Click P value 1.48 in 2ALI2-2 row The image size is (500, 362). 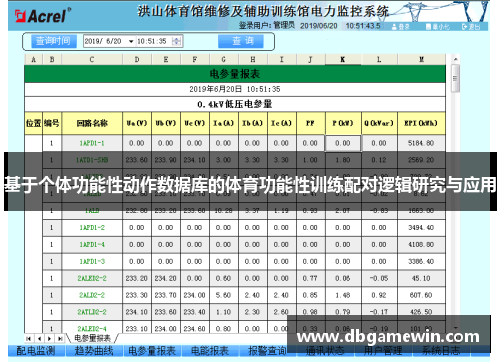coord(343,295)
